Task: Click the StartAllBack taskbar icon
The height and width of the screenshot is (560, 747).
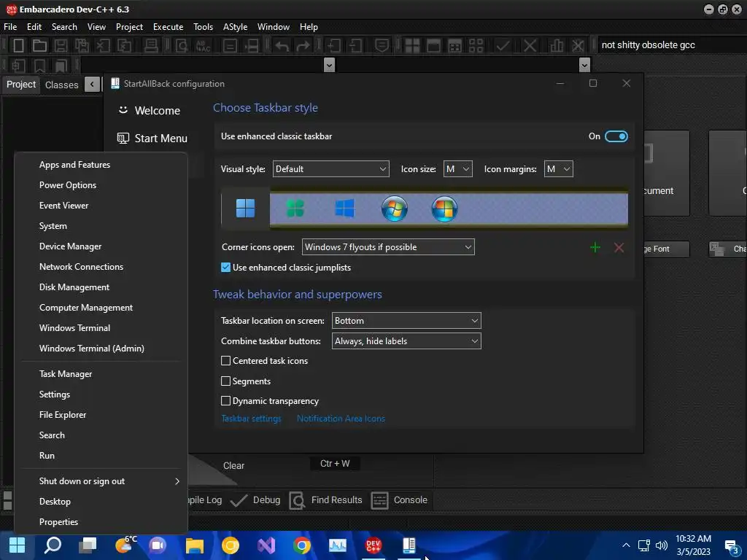Action: click(x=409, y=545)
